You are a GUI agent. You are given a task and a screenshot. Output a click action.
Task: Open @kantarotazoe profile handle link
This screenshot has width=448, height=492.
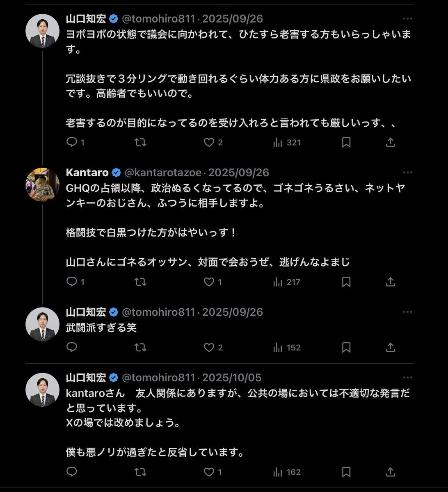[x=164, y=173]
